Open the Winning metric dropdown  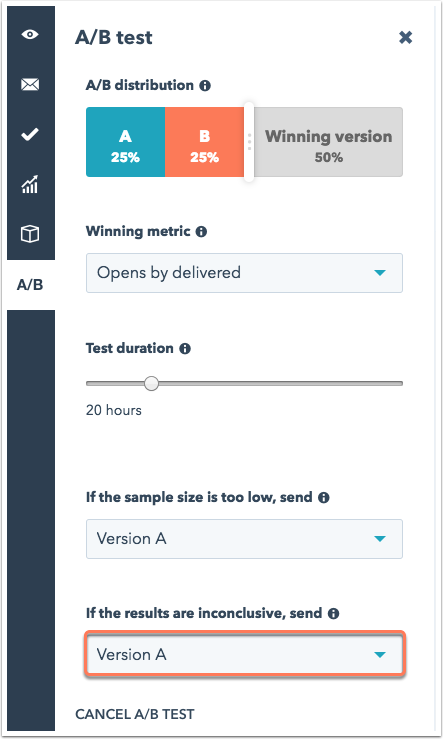pyautogui.click(x=244, y=273)
